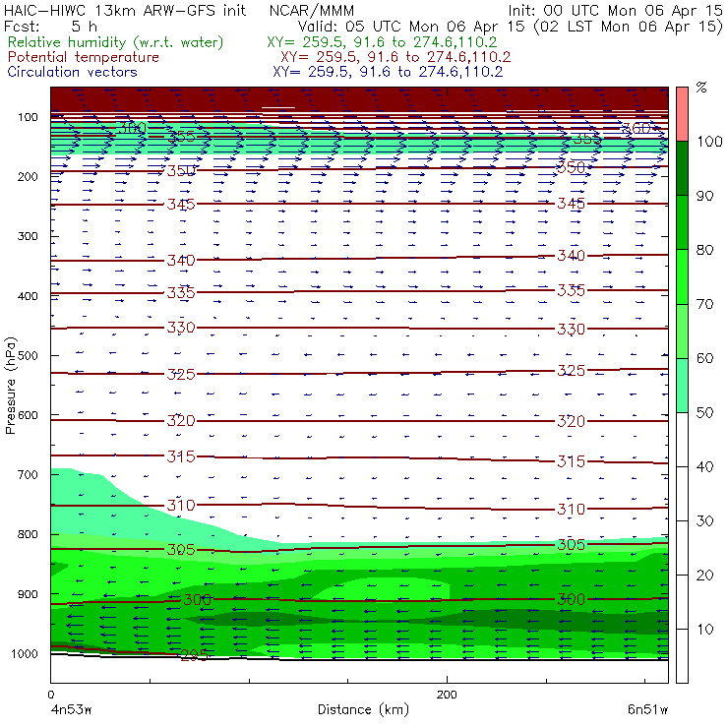Image resolution: width=728 pixels, height=728 pixels.
Task: Click the 'Pressure (hPa)' vertical axis title
Action: pyautogui.click(x=10, y=386)
